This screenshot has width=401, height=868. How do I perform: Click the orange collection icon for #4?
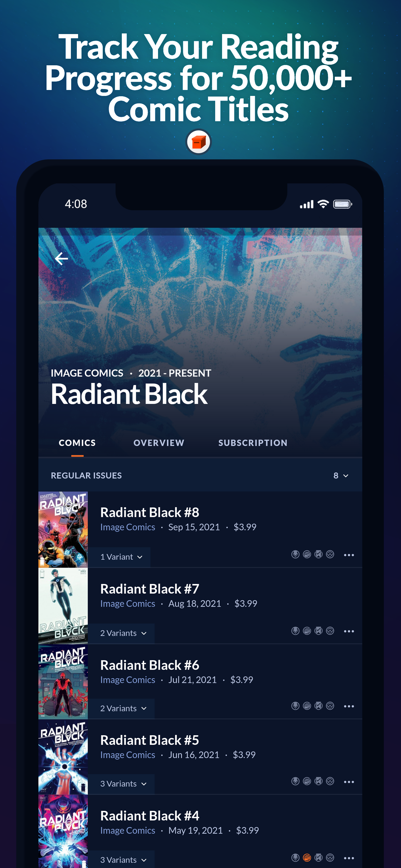tap(307, 858)
